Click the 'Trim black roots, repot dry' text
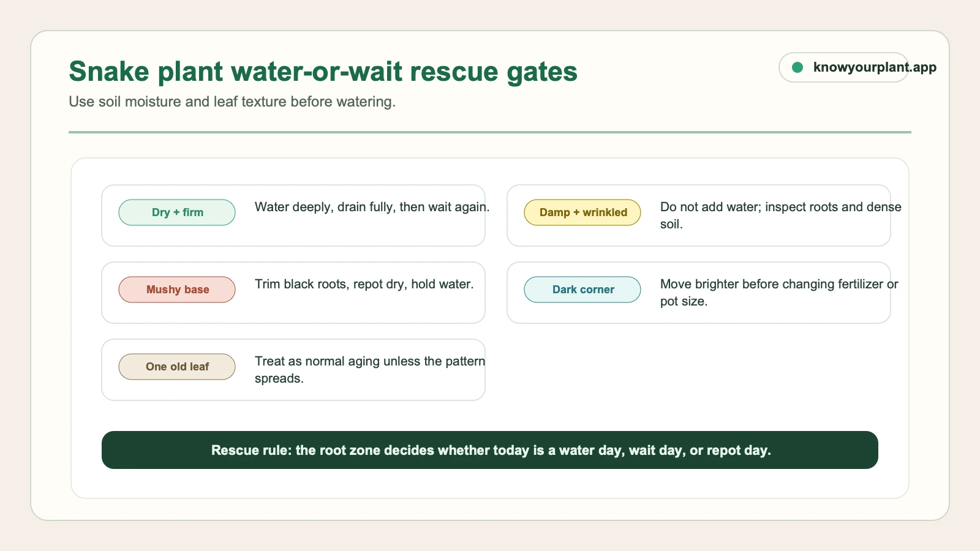This screenshot has width=980, height=551. tap(364, 284)
